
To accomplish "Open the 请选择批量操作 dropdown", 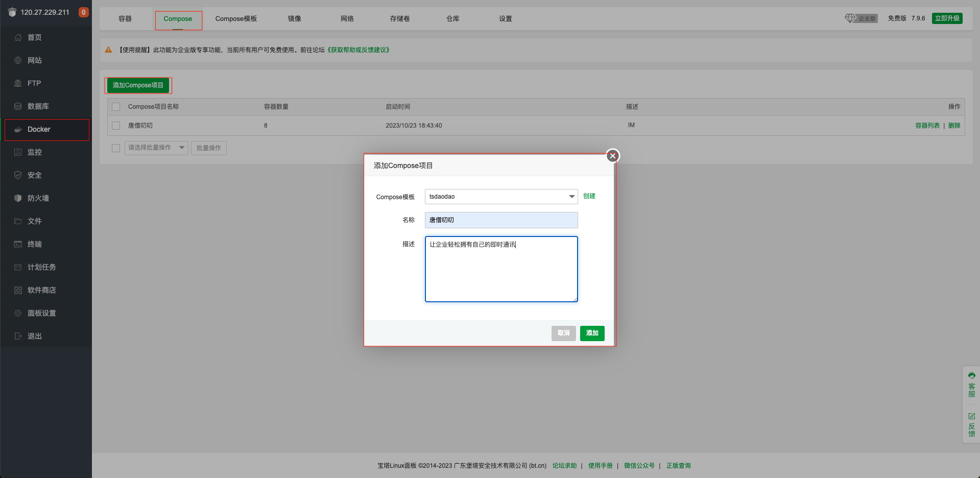I will pyautogui.click(x=156, y=148).
